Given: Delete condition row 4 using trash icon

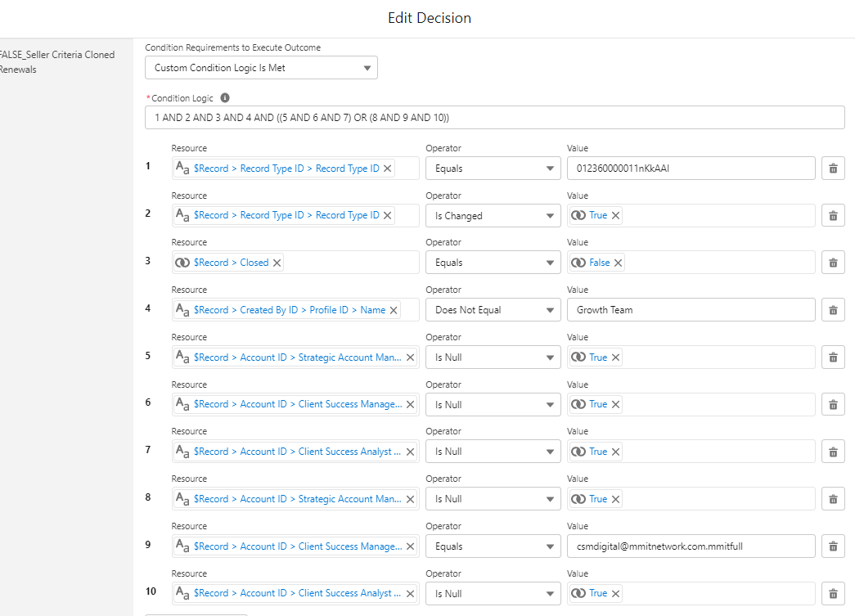Looking at the screenshot, I should click(833, 310).
